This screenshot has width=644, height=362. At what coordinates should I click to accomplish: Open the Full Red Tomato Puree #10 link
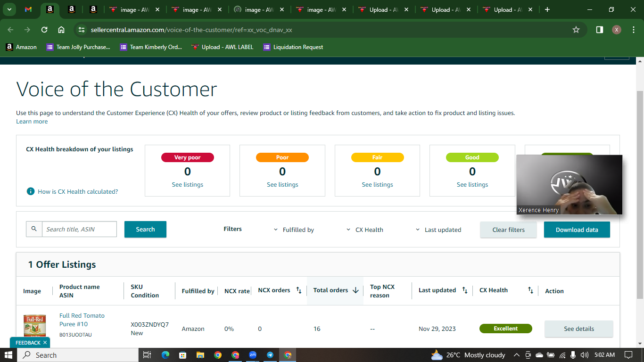[x=82, y=320]
